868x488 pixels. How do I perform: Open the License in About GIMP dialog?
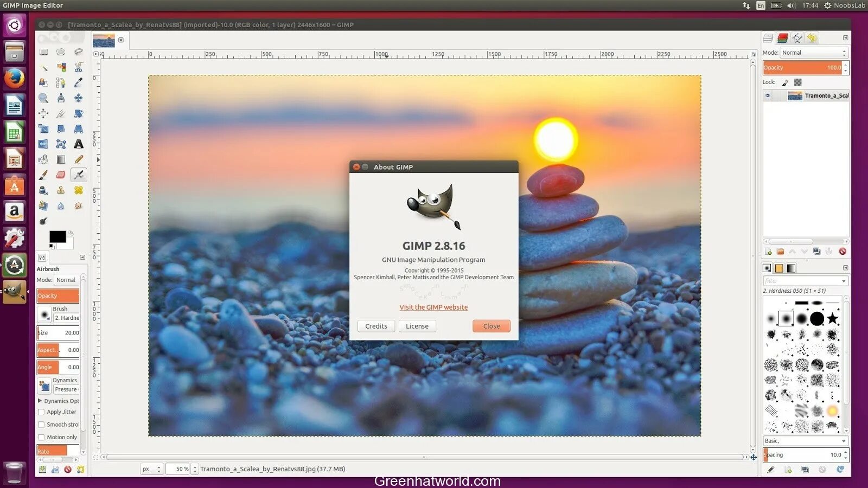point(417,326)
